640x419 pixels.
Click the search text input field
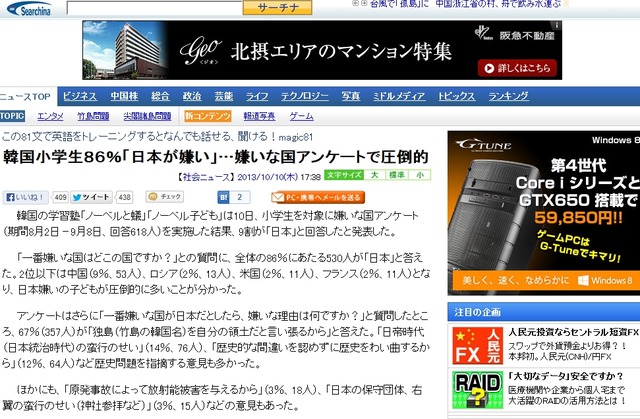click(x=155, y=8)
